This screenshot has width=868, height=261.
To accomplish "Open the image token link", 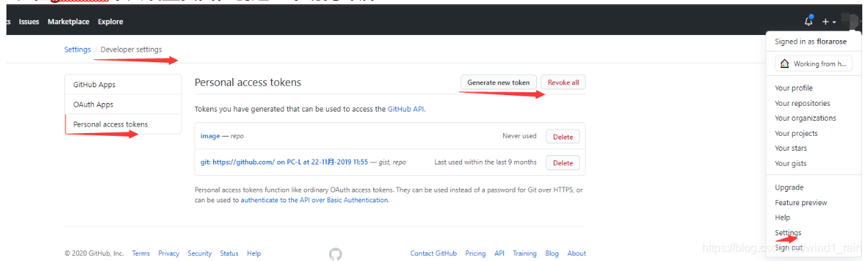I will tap(210, 136).
